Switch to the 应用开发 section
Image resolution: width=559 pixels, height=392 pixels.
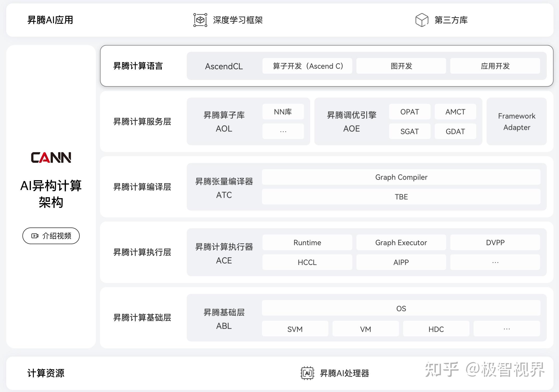(x=496, y=66)
